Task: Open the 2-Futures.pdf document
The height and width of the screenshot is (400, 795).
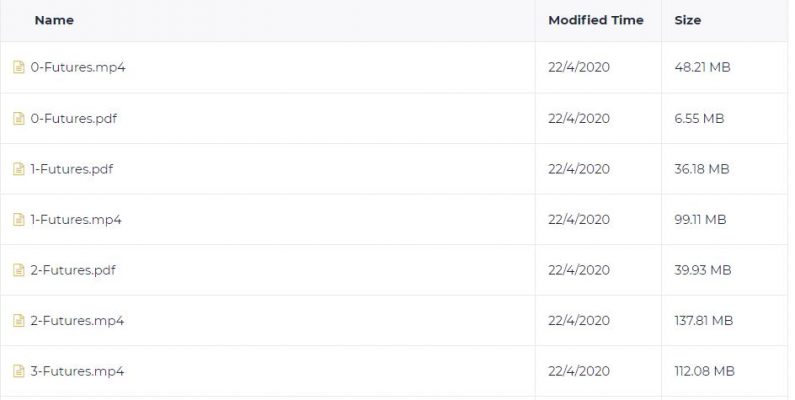Action: (x=73, y=270)
